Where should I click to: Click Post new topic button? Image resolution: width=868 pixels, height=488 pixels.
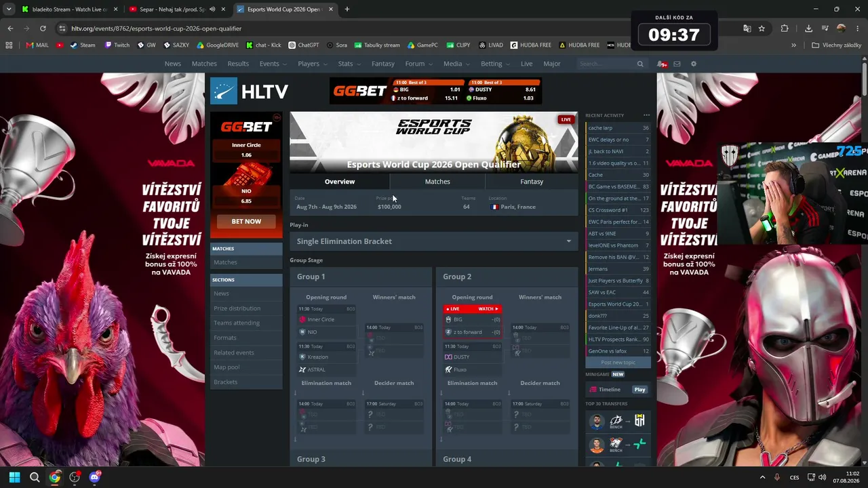[x=618, y=363]
